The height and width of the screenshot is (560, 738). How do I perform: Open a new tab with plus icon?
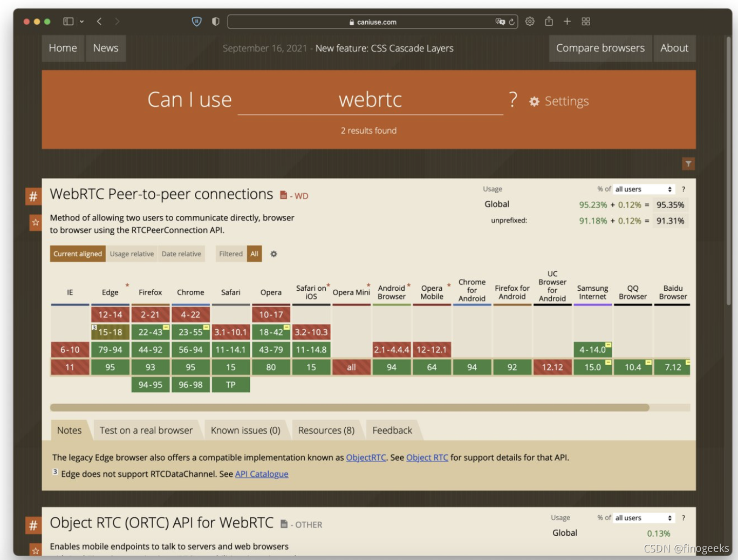(567, 22)
